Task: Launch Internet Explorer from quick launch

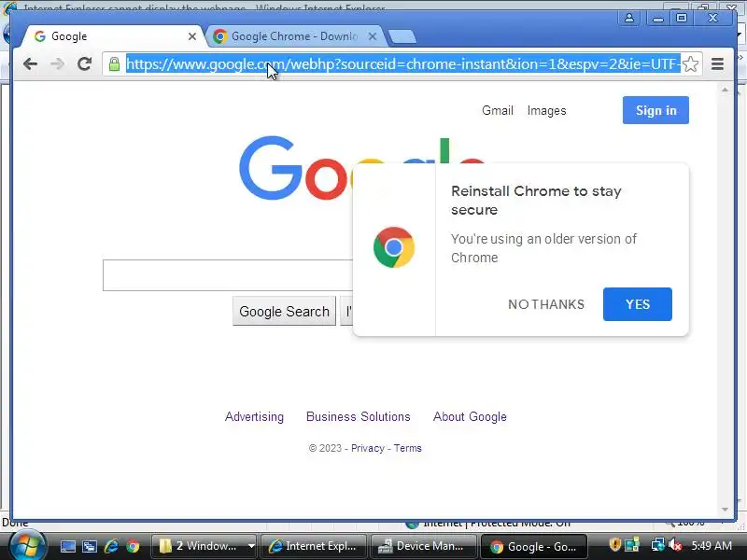Action: click(x=111, y=546)
